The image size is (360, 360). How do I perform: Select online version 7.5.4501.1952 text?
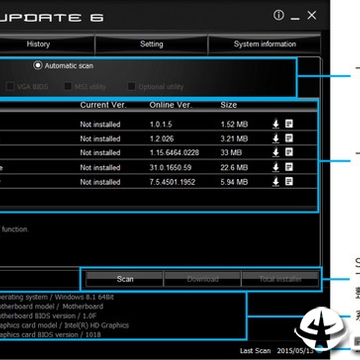(x=172, y=182)
